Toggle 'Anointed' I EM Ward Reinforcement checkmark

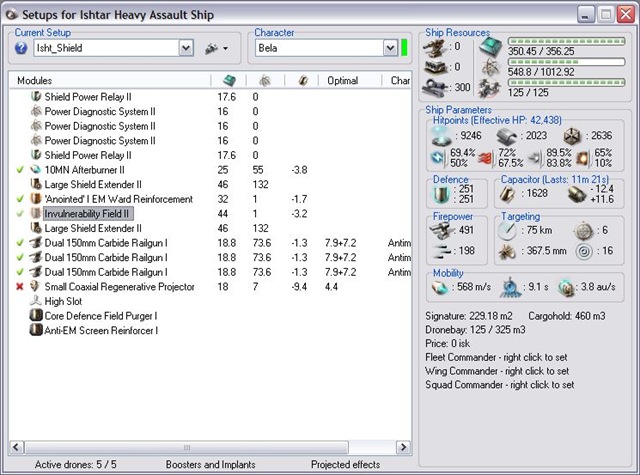coord(20,199)
